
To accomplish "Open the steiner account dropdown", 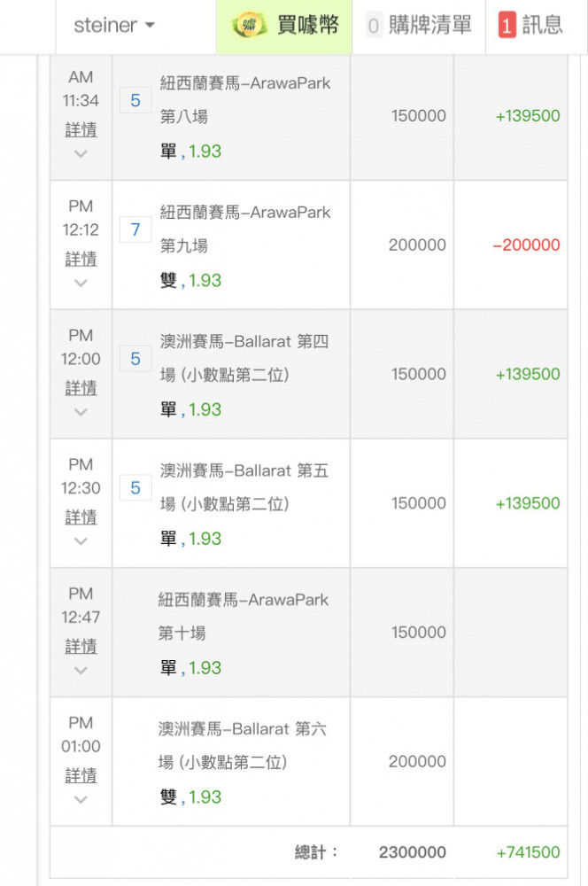I will pos(114,25).
